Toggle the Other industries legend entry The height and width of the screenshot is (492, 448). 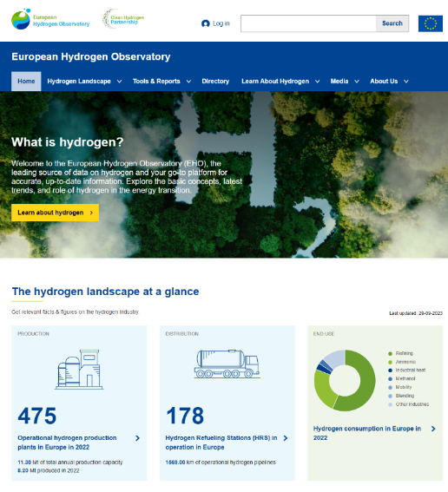tap(408, 404)
